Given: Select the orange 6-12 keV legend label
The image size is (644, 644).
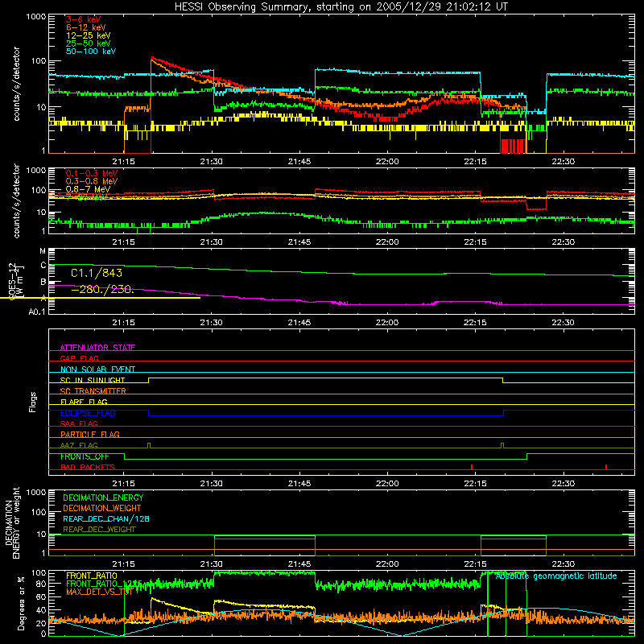Looking at the screenshot, I should [x=85, y=27].
